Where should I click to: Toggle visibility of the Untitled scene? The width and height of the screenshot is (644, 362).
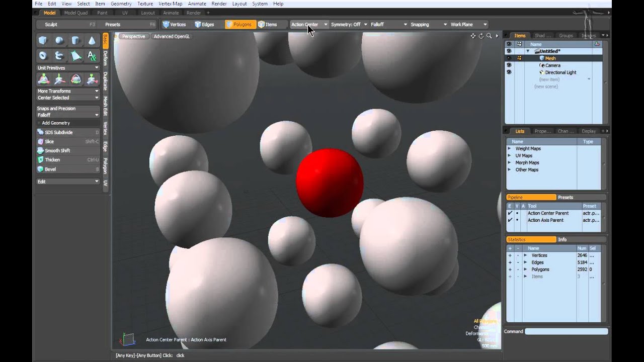click(509, 51)
